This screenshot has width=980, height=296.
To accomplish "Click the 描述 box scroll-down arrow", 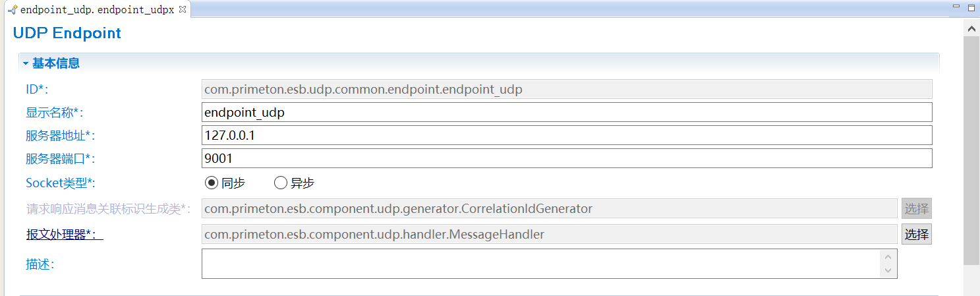I will pos(888,270).
